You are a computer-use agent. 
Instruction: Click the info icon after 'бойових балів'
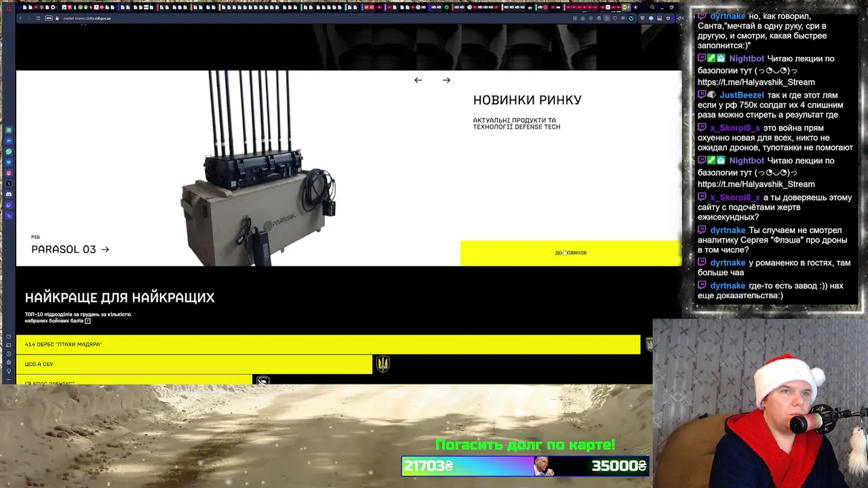coord(87,321)
